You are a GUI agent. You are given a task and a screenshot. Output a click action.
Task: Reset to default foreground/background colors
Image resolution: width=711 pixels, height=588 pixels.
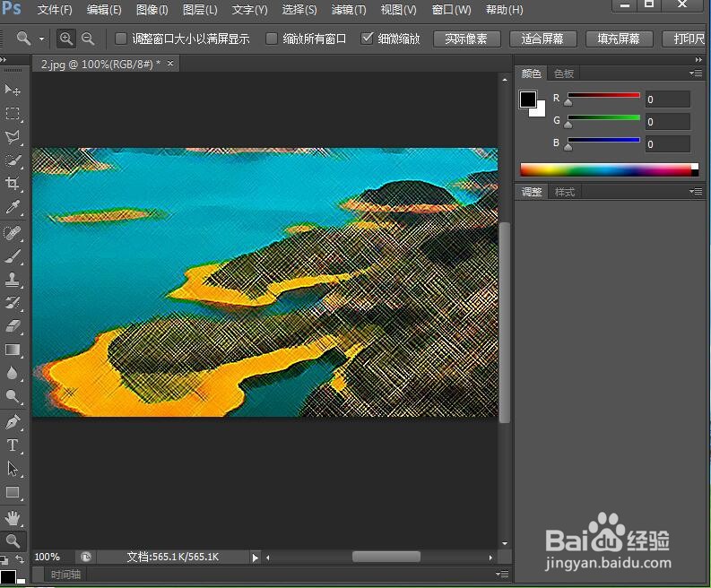[4, 560]
